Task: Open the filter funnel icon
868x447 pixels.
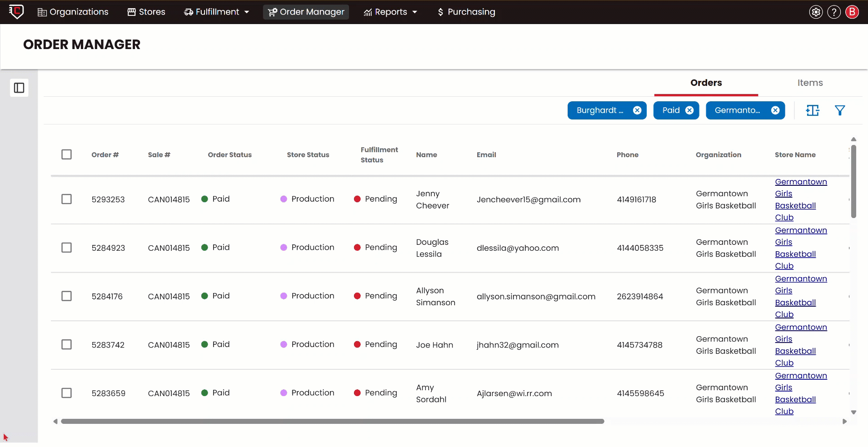Action: coord(840,110)
